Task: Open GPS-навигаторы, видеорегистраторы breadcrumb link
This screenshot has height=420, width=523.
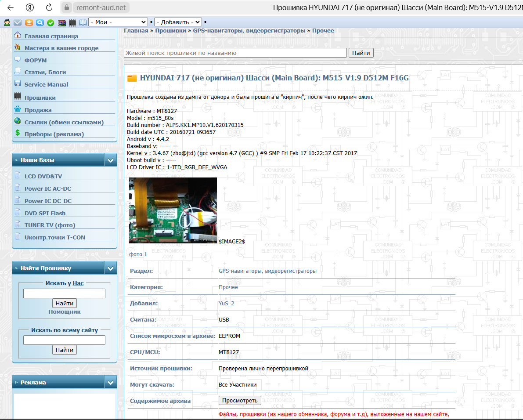Action: pos(249,31)
